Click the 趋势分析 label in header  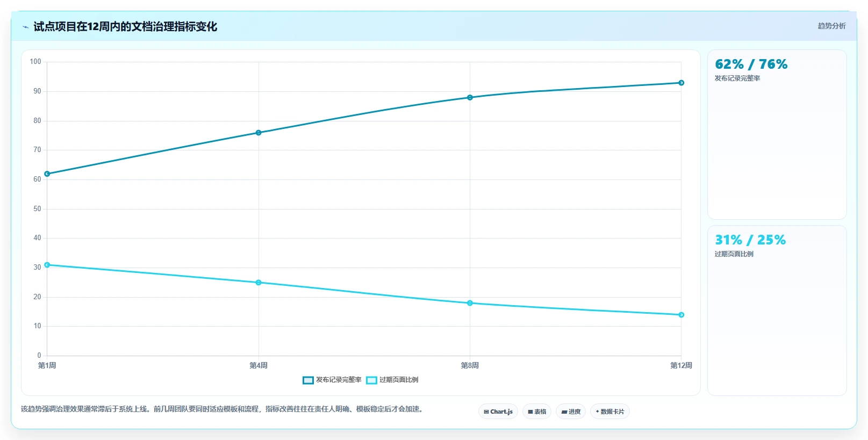click(x=831, y=26)
